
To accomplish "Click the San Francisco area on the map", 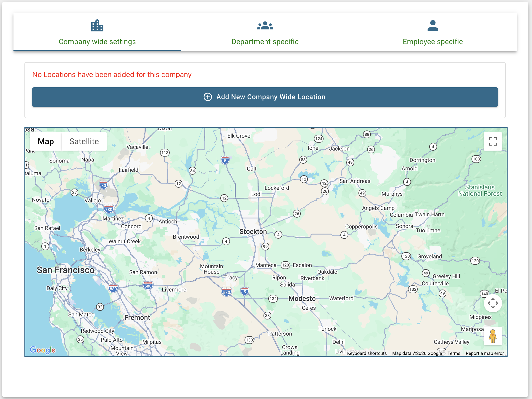I will point(66,270).
